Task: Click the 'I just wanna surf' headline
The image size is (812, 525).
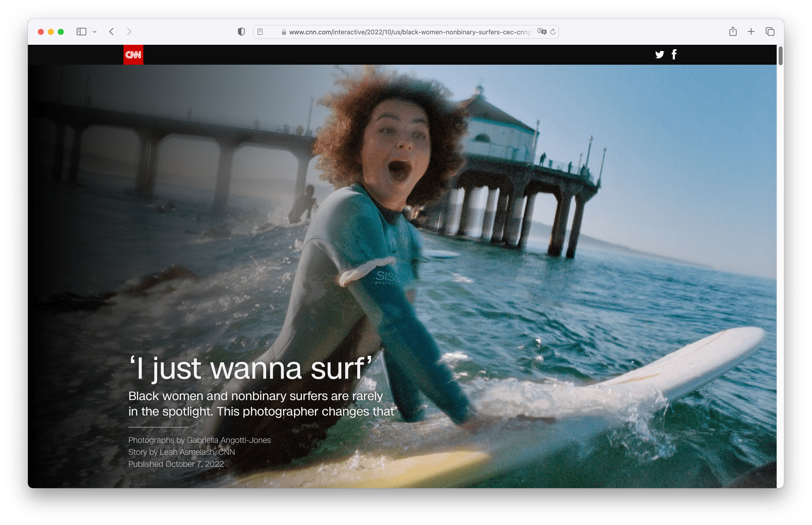Action: coord(250,368)
